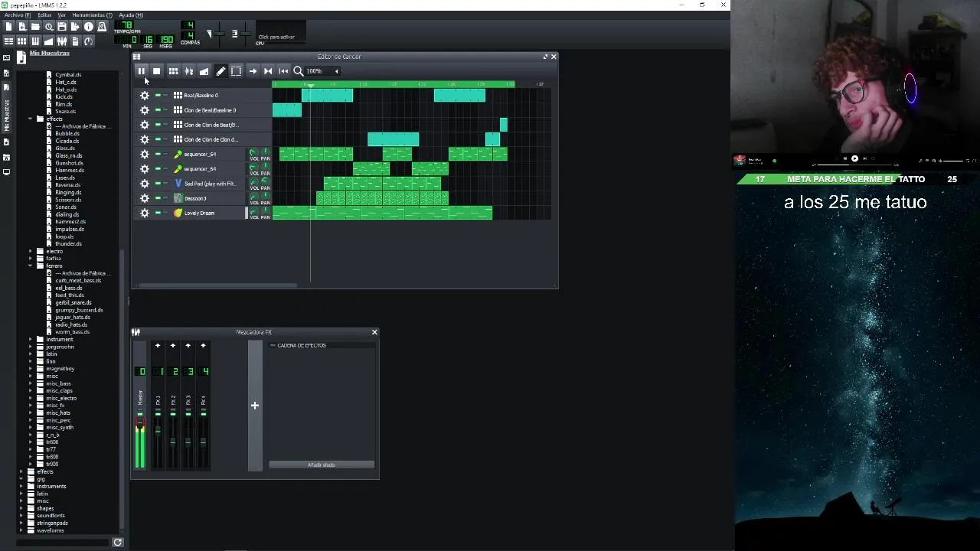Mute the Bassoon3 track
Screen dimensions: 980x551
tap(158, 198)
